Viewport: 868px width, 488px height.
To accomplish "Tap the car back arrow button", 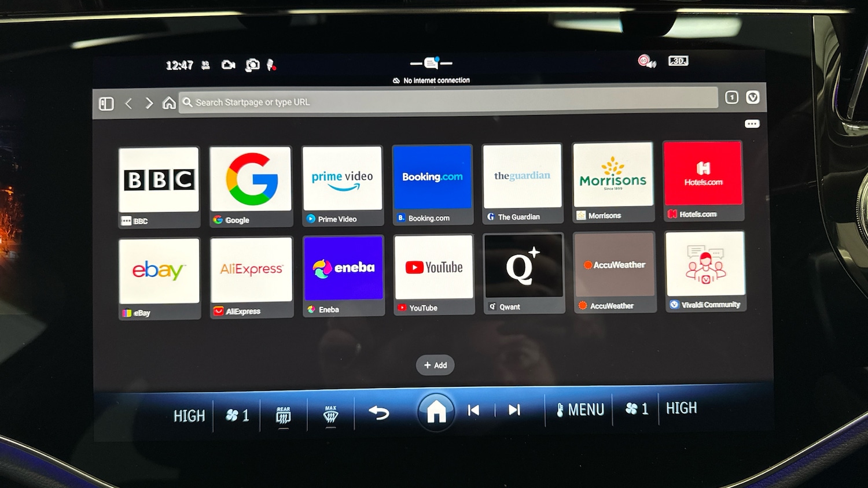I will (379, 412).
